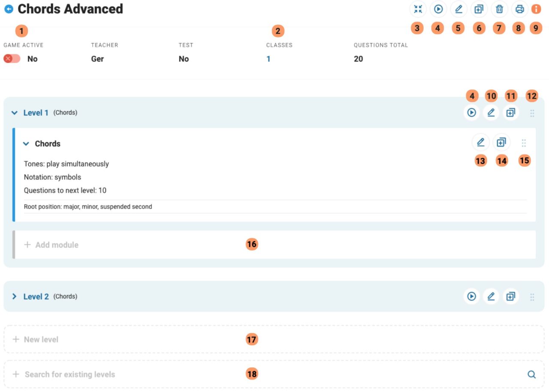Delete the game using the trash icon
Viewport: 549px width, 392px height.
(499, 9)
